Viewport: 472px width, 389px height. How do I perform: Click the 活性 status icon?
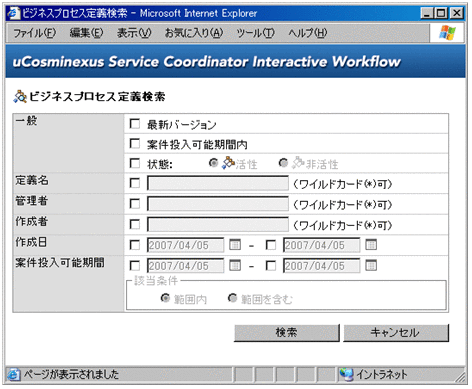coord(228,163)
